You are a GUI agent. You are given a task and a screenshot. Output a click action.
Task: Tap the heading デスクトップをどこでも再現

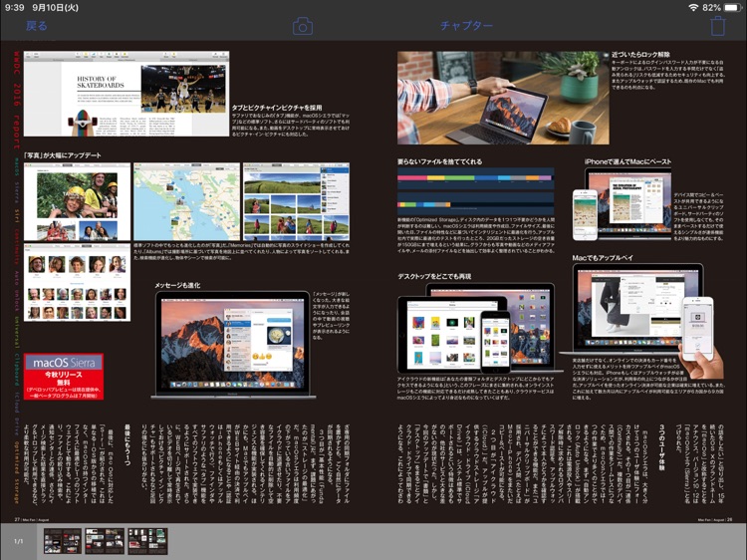(x=434, y=276)
